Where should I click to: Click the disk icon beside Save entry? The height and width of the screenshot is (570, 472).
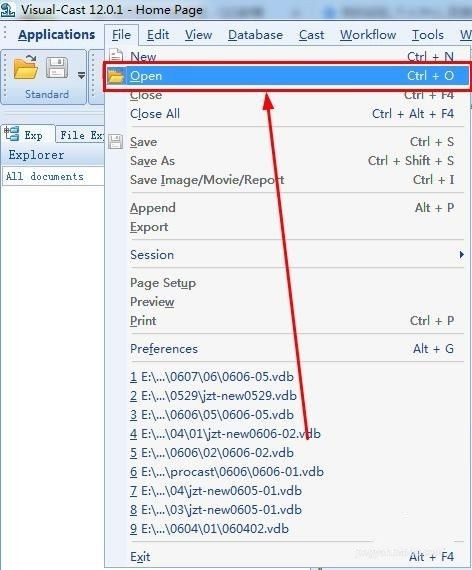pyautogui.click(x=116, y=142)
